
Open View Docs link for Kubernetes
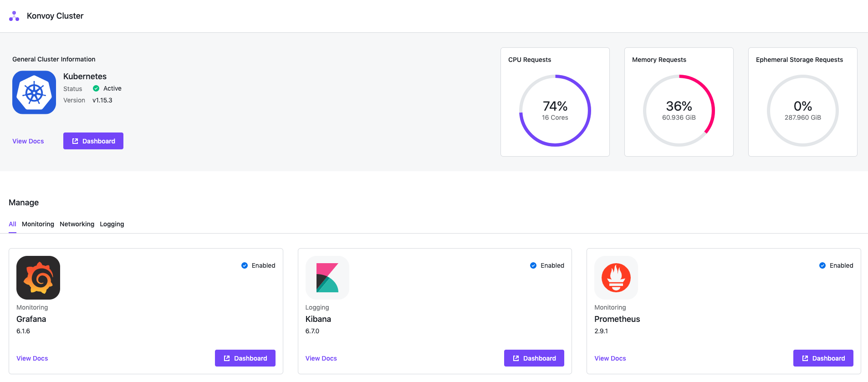pyautogui.click(x=28, y=141)
